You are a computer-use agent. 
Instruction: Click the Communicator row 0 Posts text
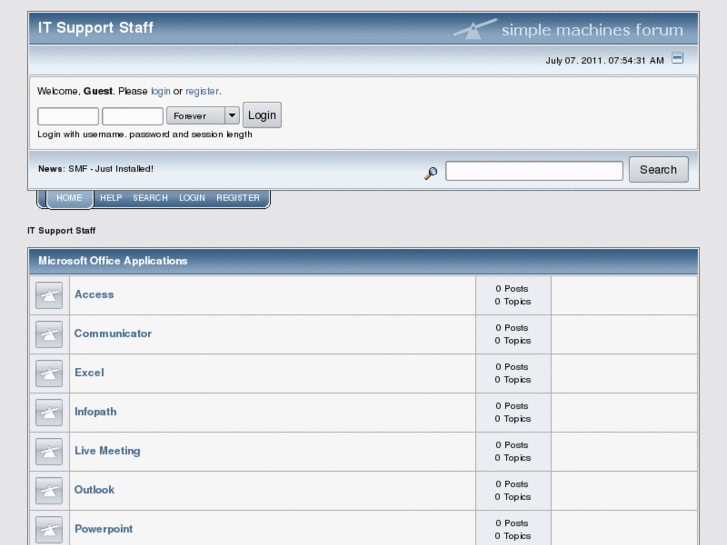click(x=512, y=327)
